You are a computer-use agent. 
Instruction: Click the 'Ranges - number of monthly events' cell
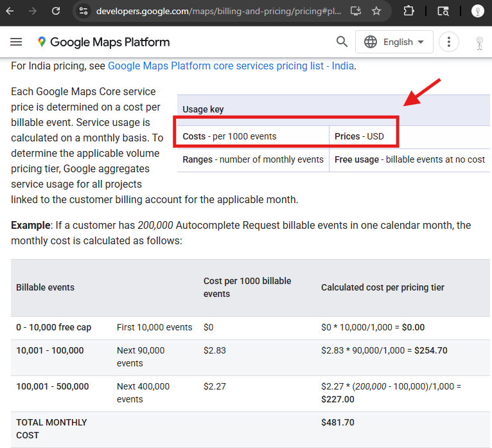pyautogui.click(x=253, y=160)
